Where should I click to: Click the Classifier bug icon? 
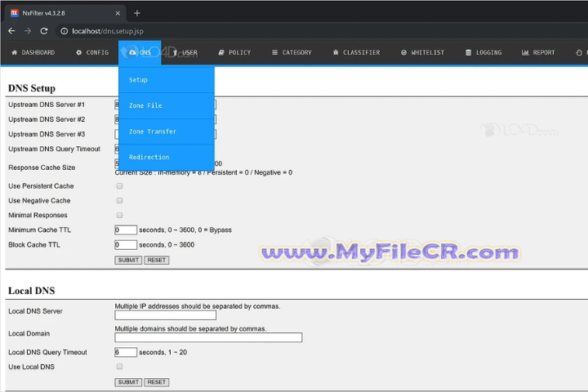click(x=336, y=52)
